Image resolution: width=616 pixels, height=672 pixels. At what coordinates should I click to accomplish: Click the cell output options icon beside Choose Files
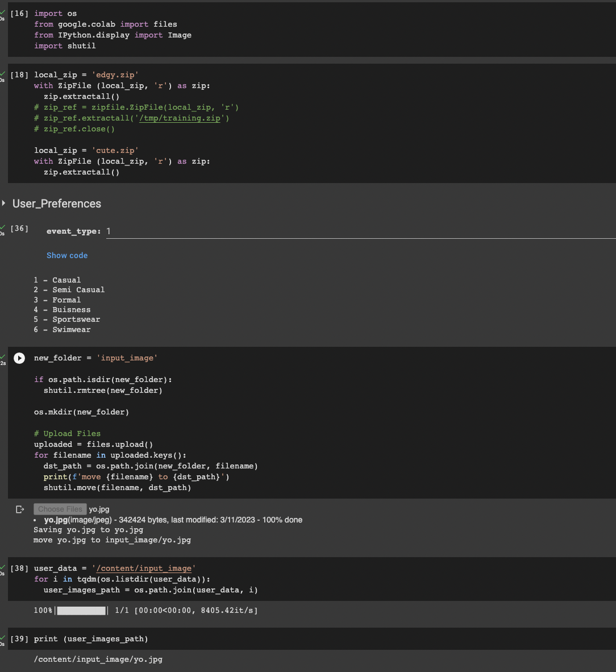tap(20, 509)
